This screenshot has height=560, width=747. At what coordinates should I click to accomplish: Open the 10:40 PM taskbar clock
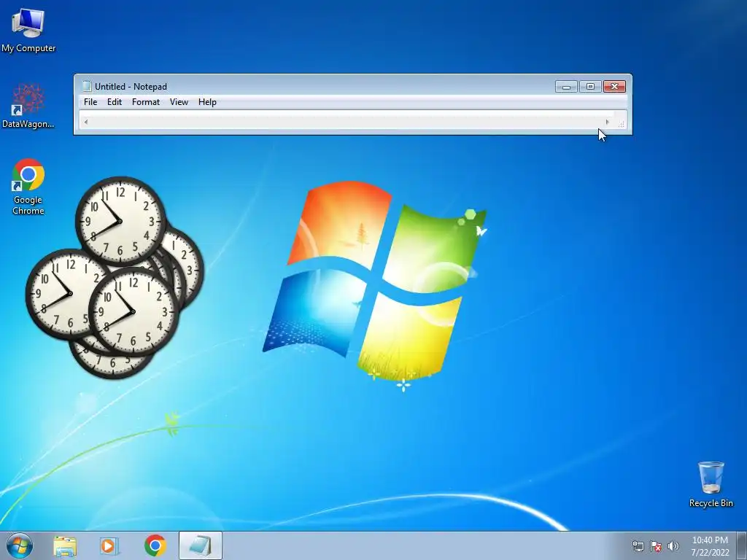[x=710, y=546]
